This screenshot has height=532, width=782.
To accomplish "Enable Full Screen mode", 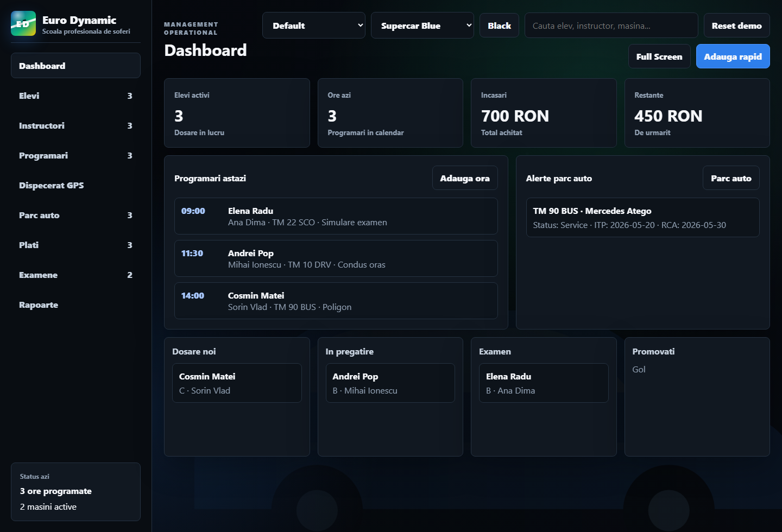I will 659,56.
